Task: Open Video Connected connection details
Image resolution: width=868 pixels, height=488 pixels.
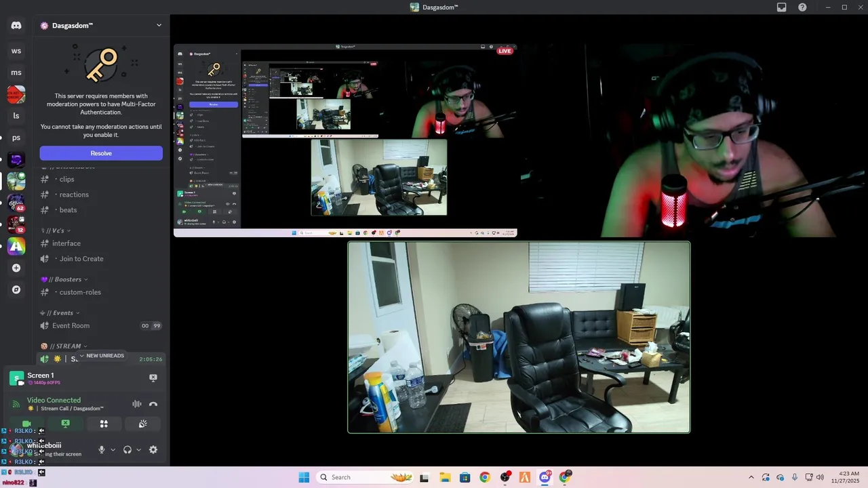Action: tap(54, 400)
